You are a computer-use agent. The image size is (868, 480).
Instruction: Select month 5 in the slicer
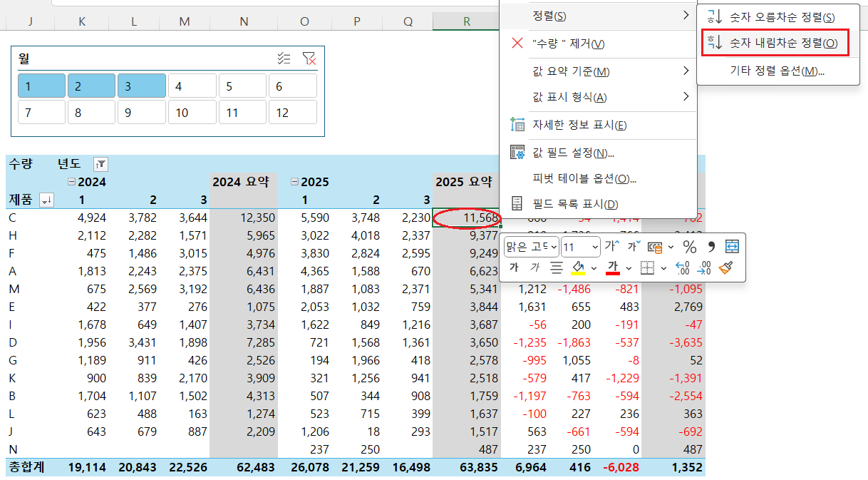tap(242, 86)
